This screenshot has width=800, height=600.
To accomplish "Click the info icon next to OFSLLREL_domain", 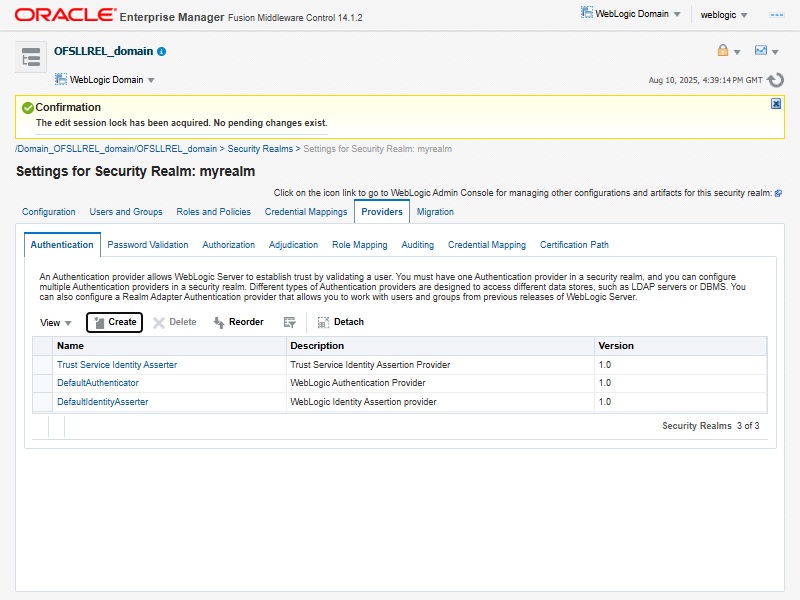I will point(162,51).
